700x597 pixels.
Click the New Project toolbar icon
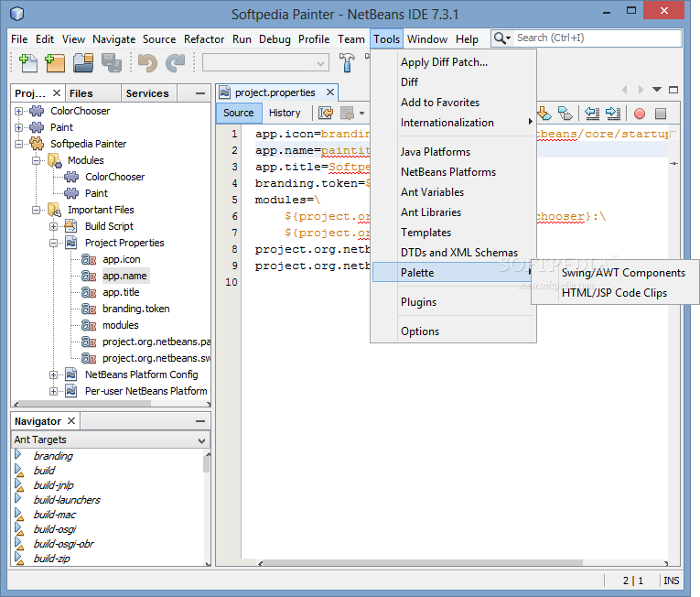pyautogui.click(x=55, y=62)
